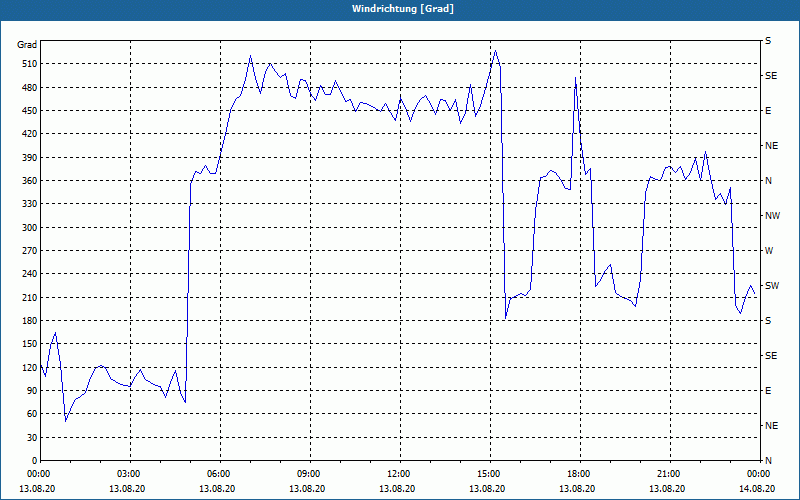Select the 30 value on the degree axis

(x=32, y=437)
